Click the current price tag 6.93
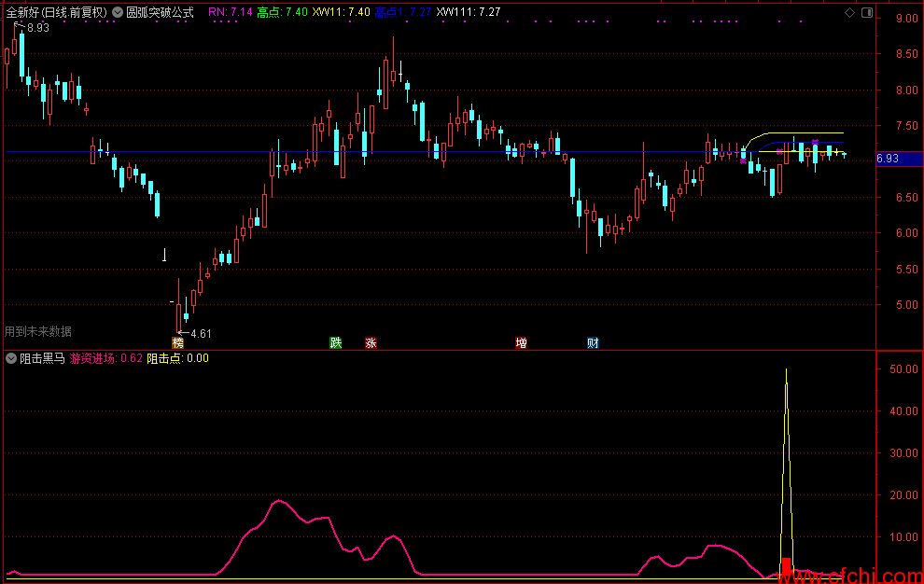This screenshot has height=584, width=924. [x=900, y=159]
